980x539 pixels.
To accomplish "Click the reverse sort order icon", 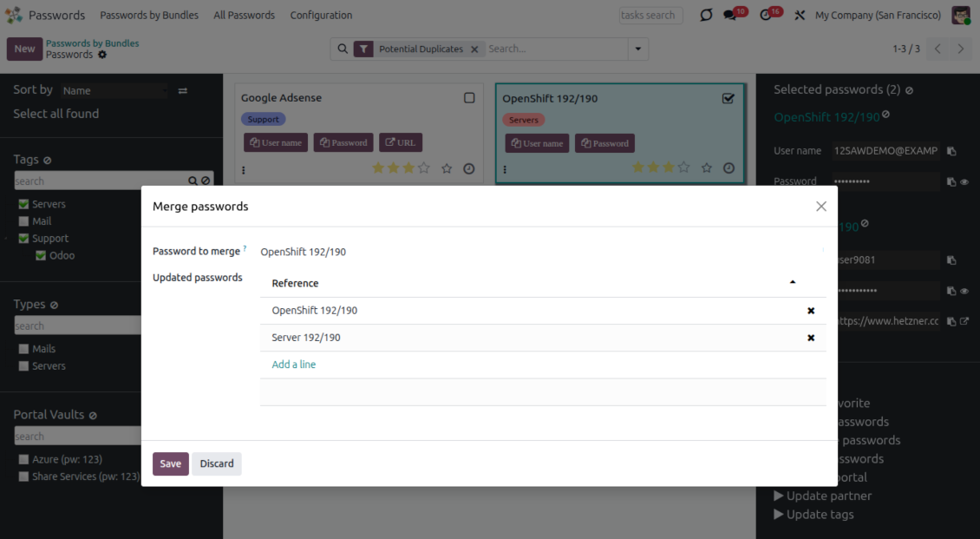I will click(182, 90).
